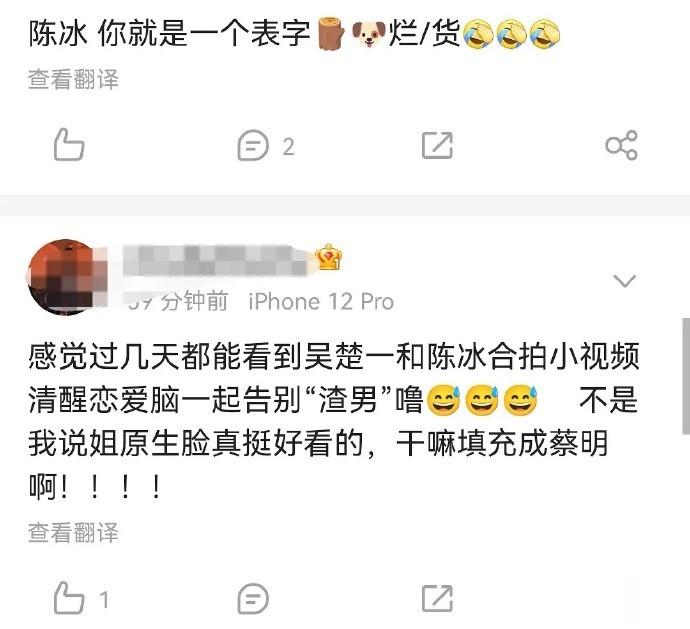Tap the crown VIP badge beside username

coord(330,257)
